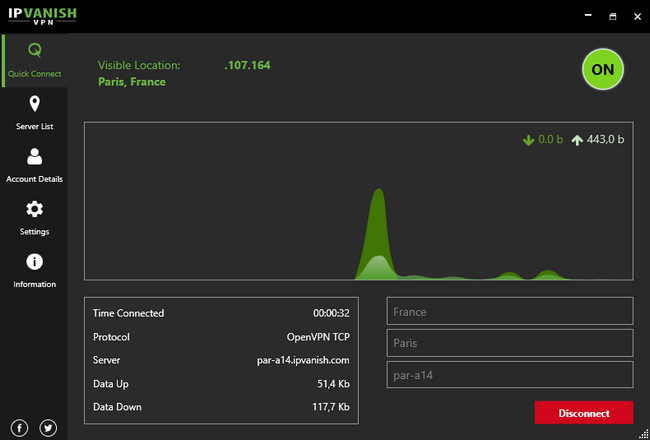The image size is (650, 440).
Task: Go to Account Details
Action: (x=34, y=165)
